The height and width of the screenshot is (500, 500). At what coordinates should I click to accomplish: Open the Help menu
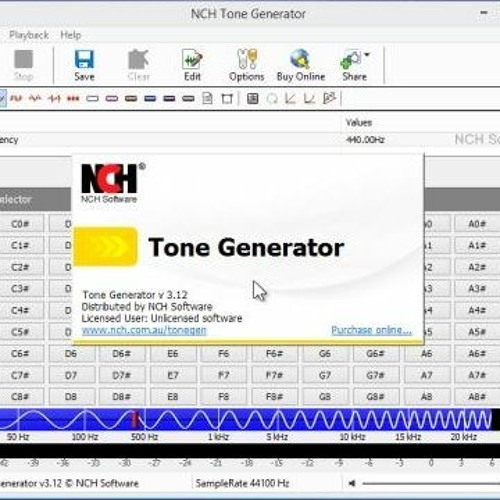point(71,35)
